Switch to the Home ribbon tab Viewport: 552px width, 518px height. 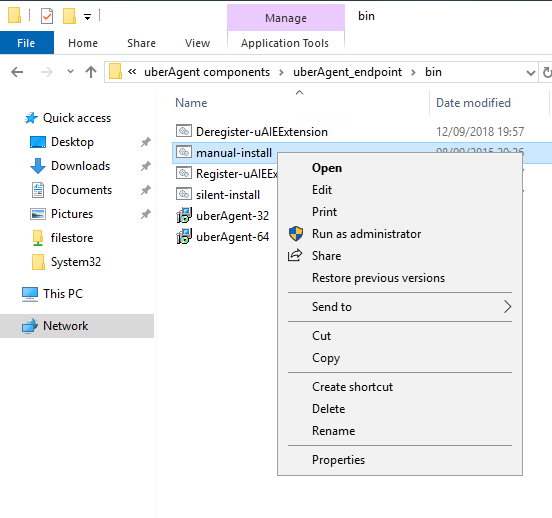coord(83,43)
